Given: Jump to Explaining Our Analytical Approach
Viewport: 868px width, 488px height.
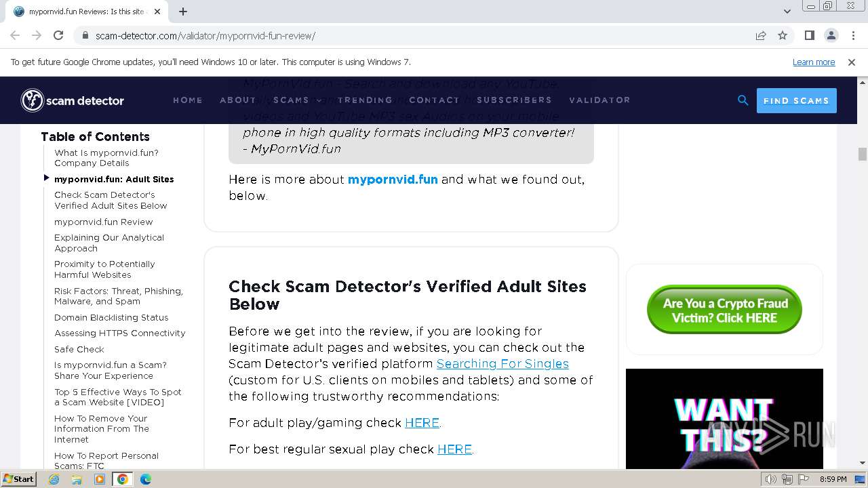Looking at the screenshot, I should pyautogui.click(x=109, y=243).
